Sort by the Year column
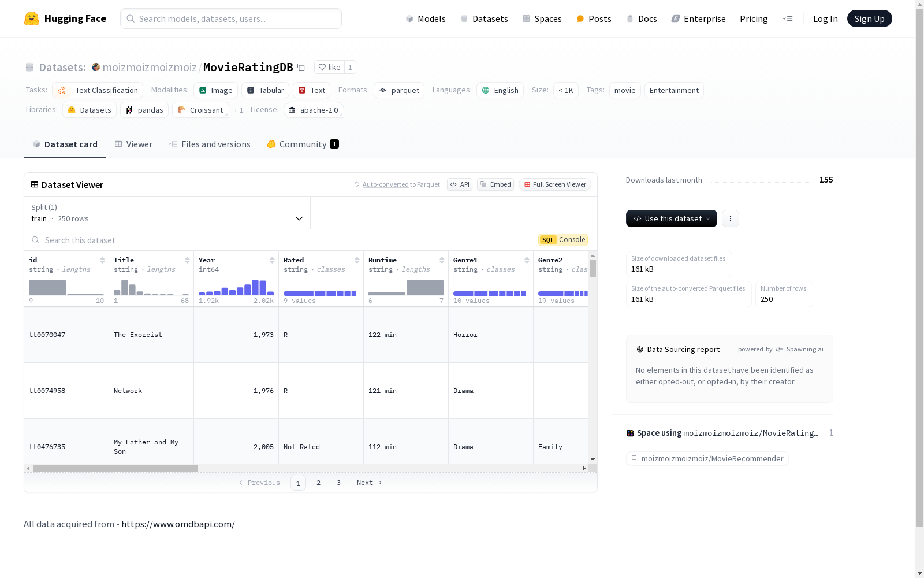The height and width of the screenshot is (578, 924). [272, 260]
